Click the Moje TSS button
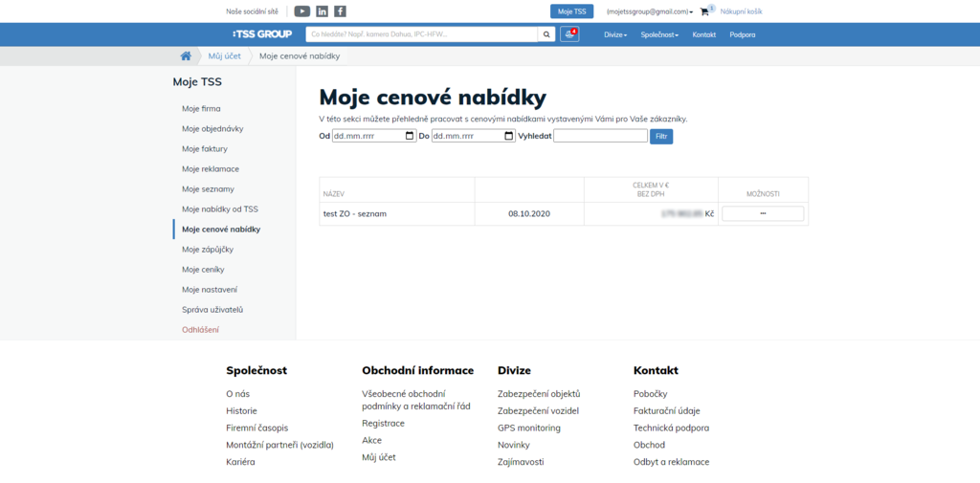Viewport: 980px width, 483px height. [x=571, y=11]
